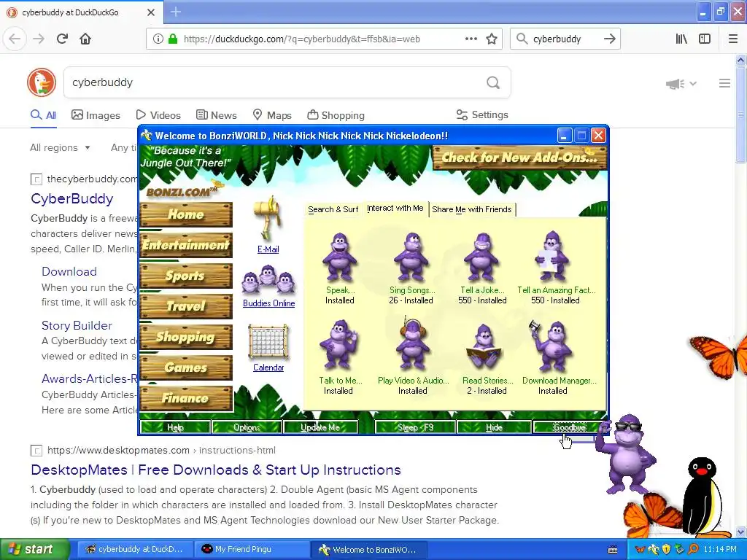Image resolution: width=747 pixels, height=560 pixels.
Task: Open the CyberBuddy search result link
Action: [72, 198]
